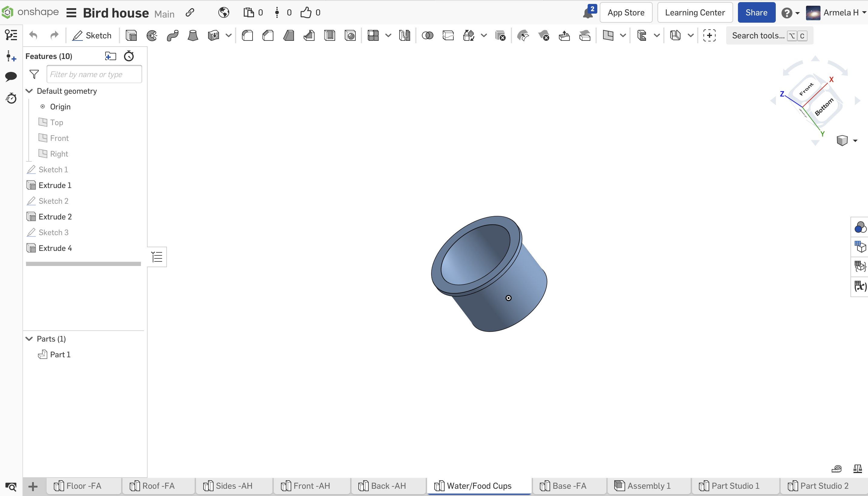Select the Hole tool
This screenshot has height=496, width=868.
[350, 35]
